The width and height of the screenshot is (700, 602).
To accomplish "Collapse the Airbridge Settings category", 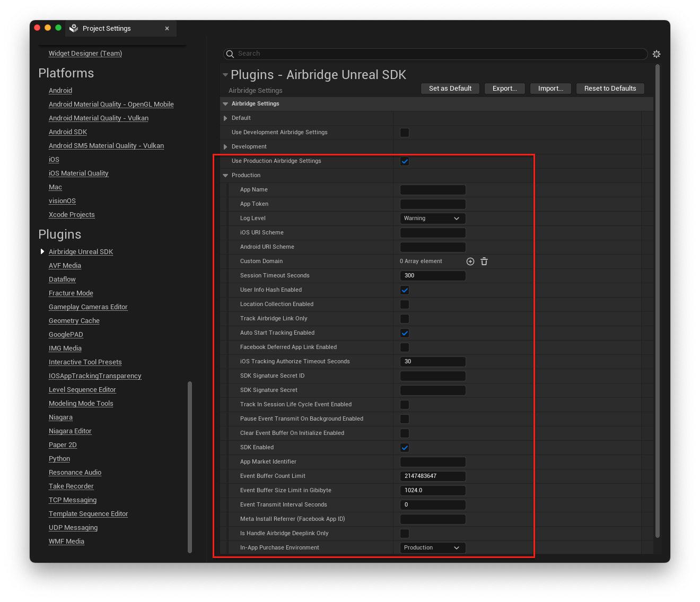I will 225,104.
